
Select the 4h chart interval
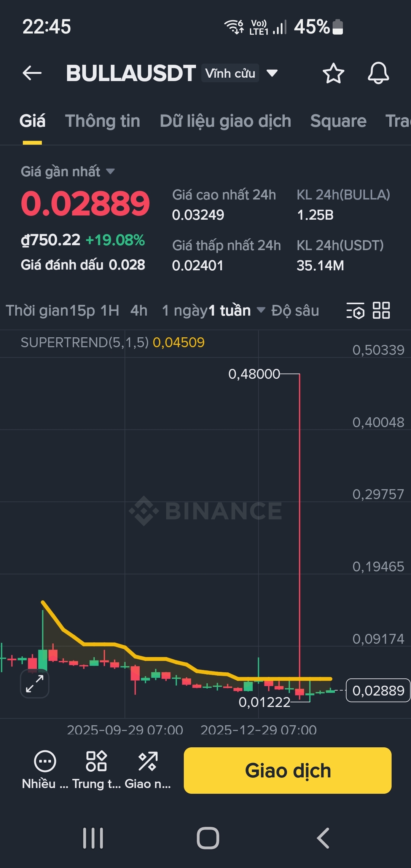coord(139,311)
